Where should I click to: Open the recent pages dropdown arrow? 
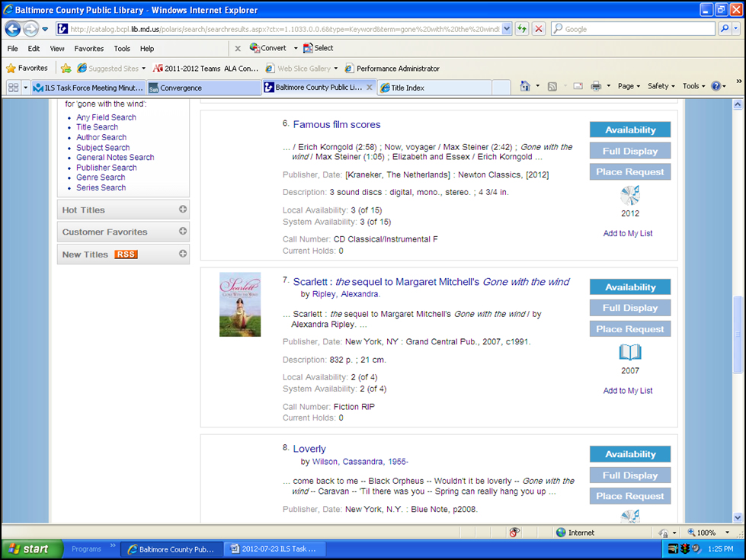coord(45,29)
